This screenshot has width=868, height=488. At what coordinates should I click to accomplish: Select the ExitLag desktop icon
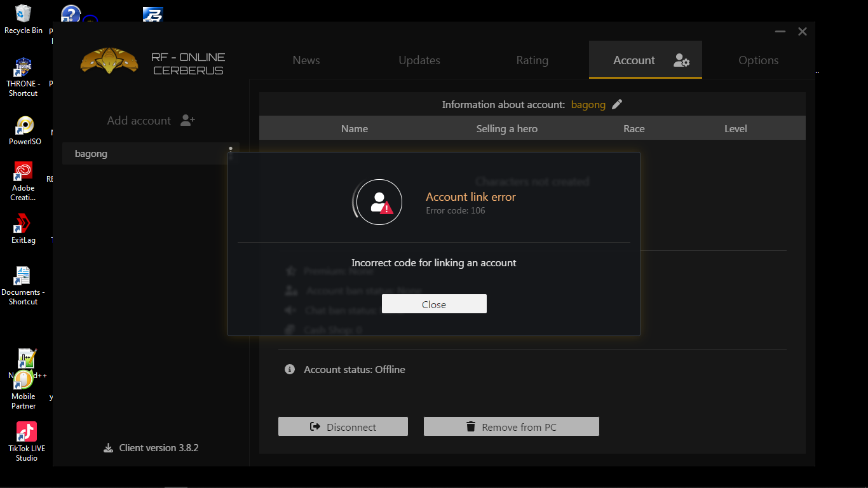coord(24,229)
